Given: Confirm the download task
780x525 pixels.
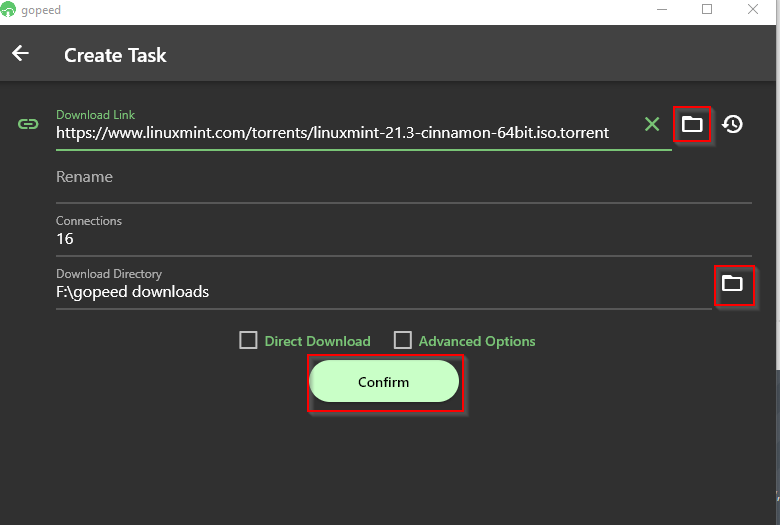Looking at the screenshot, I should pos(384,382).
